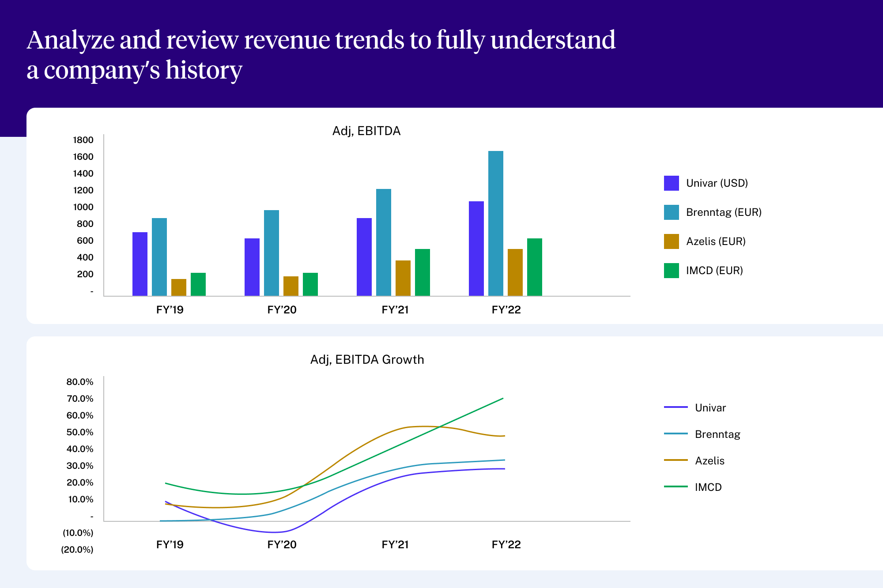Image resolution: width=883 pixels, height=588 pixels.
Task: Click the 80.0% label on growth axis
Action: click(x=80, y=382)
